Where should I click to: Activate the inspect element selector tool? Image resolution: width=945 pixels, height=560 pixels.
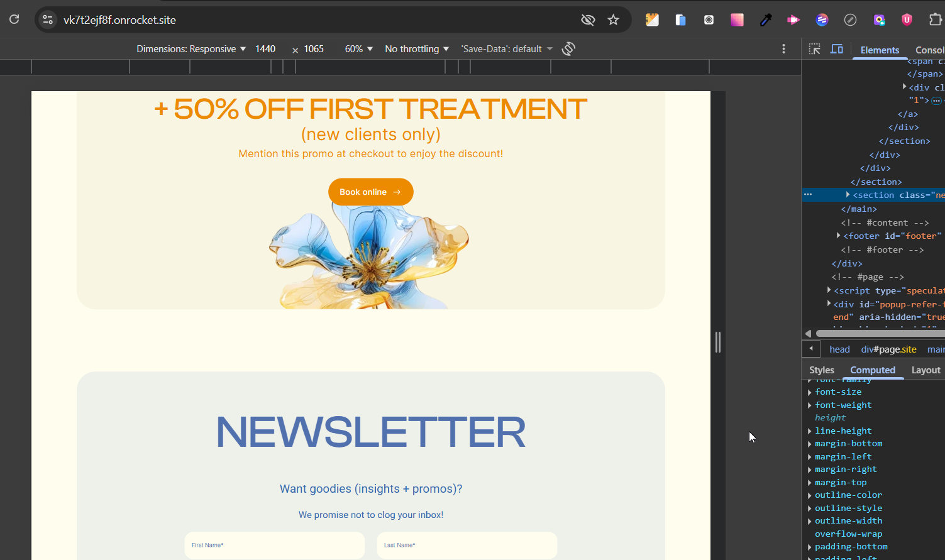click(814, 49)
